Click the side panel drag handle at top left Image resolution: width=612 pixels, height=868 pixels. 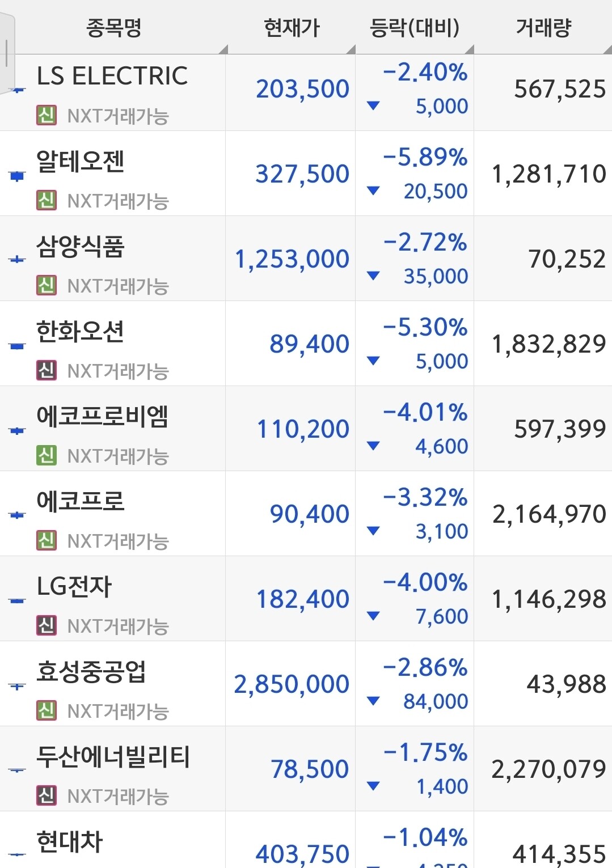pyautogui.click(x=7, y=54)
